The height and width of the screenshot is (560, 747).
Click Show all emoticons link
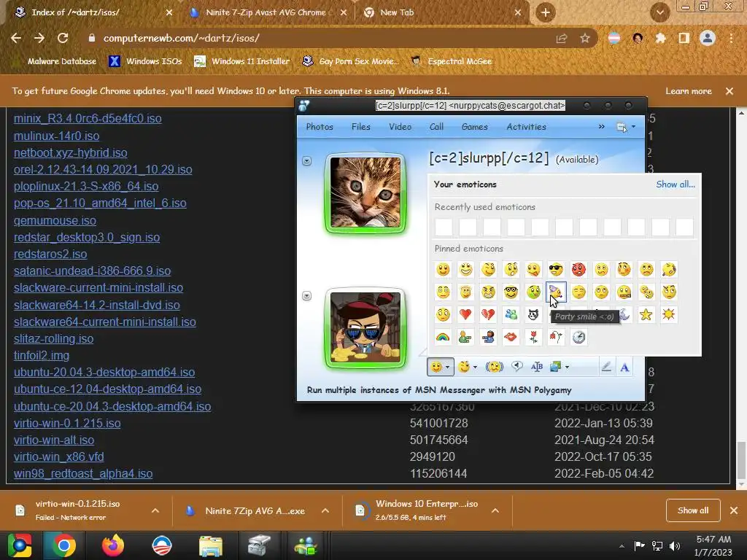[675, 184]
